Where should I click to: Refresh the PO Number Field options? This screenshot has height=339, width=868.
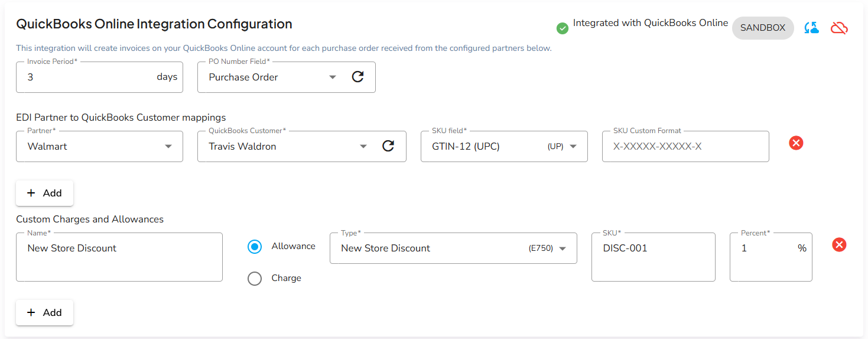click(357, 77)
